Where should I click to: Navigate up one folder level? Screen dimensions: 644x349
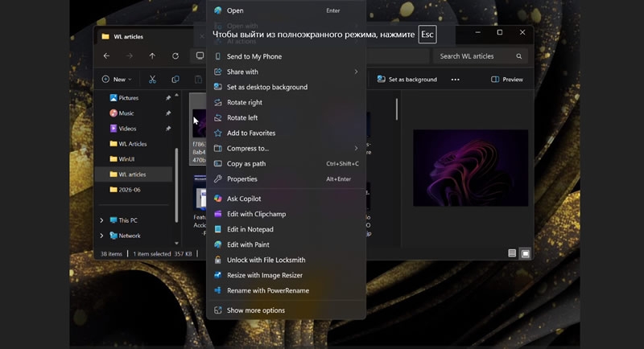click(152, 55)
